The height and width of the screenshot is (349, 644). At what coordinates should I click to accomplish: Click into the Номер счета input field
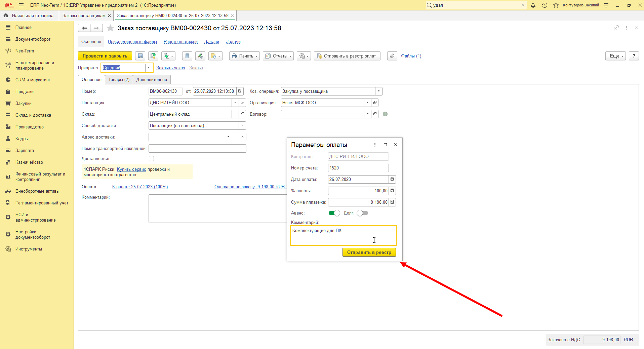(358, 168)
